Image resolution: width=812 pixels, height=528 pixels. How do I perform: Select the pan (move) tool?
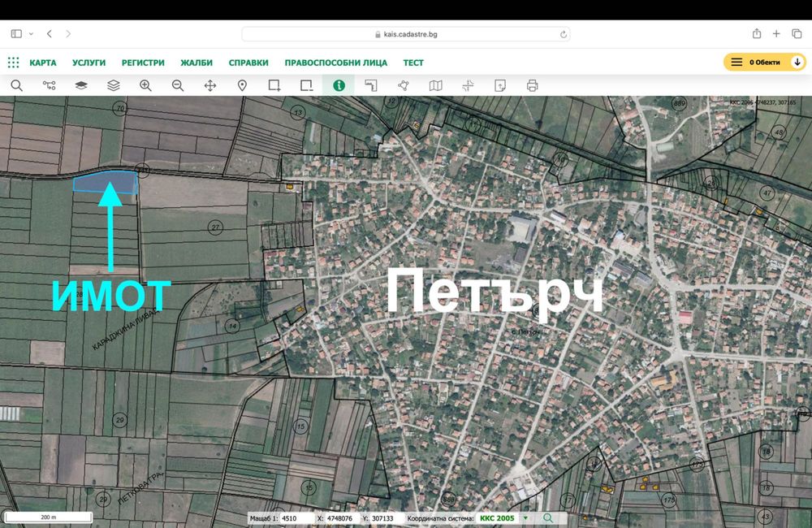(x=210, y=85)
